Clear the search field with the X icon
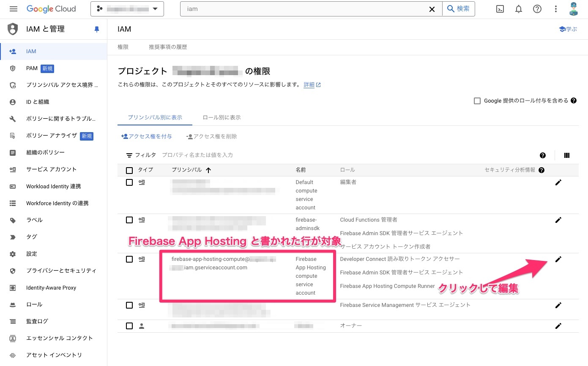The image size is (588, 366). [x=432, y=9]
